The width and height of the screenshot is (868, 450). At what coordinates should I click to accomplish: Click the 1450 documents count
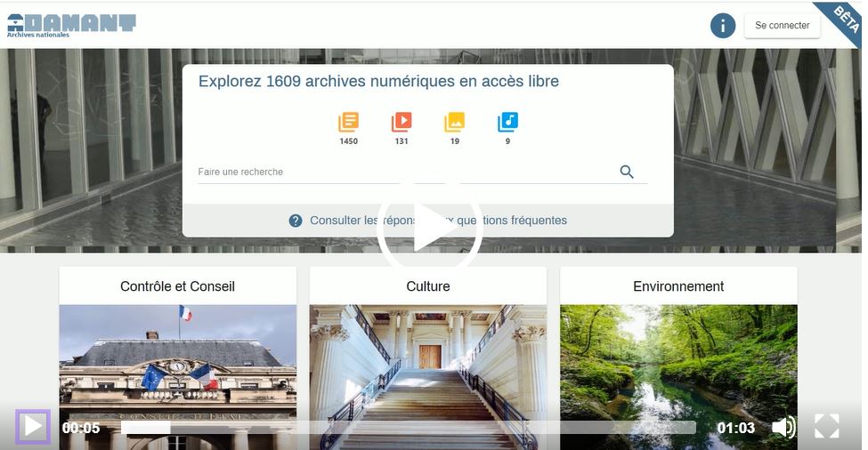click(349, 141)
